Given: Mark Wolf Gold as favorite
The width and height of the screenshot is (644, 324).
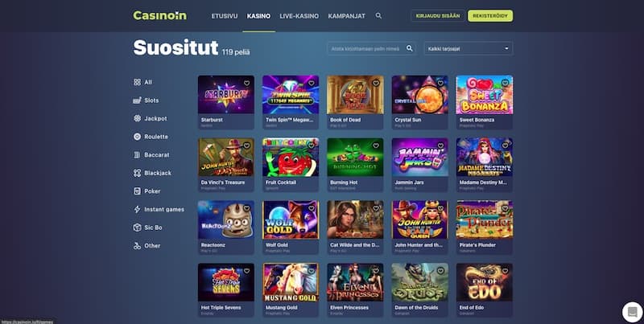Looking at the screenshot, I should [312, 208].
